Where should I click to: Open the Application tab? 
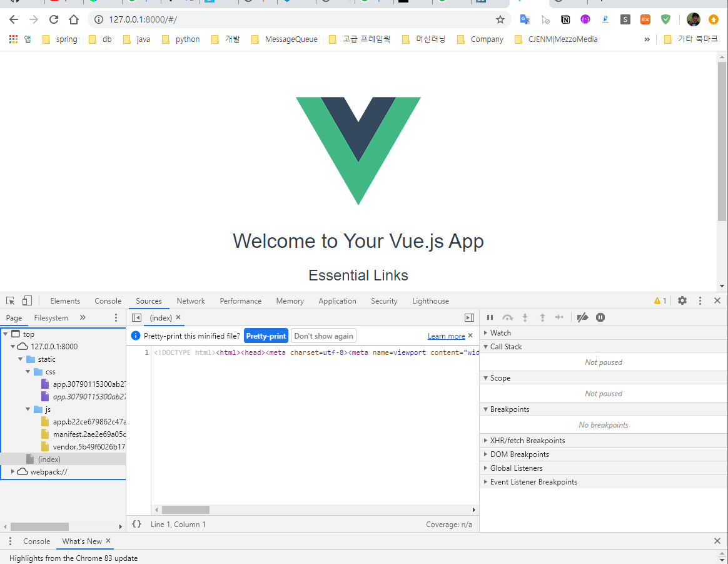coord(338,301)
